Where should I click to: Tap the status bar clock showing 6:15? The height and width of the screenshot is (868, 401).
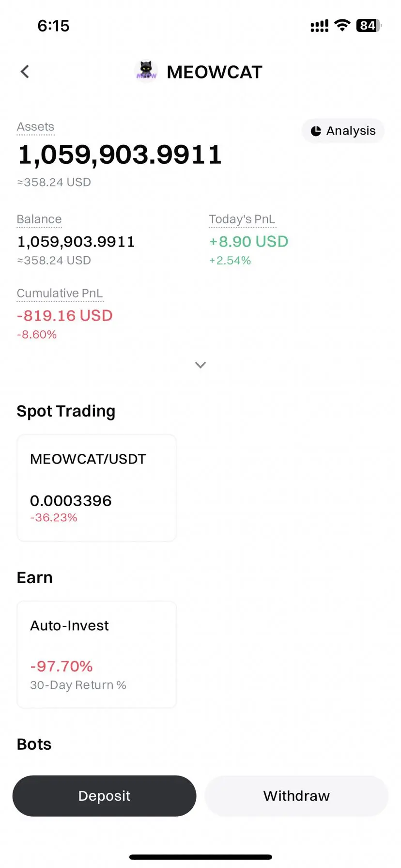click(53, 26)
